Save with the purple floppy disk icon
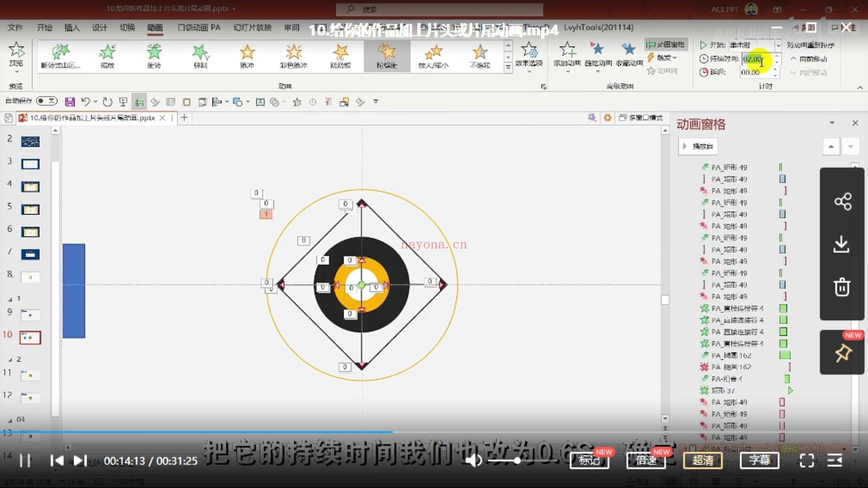868x488 pixels. 70,102
